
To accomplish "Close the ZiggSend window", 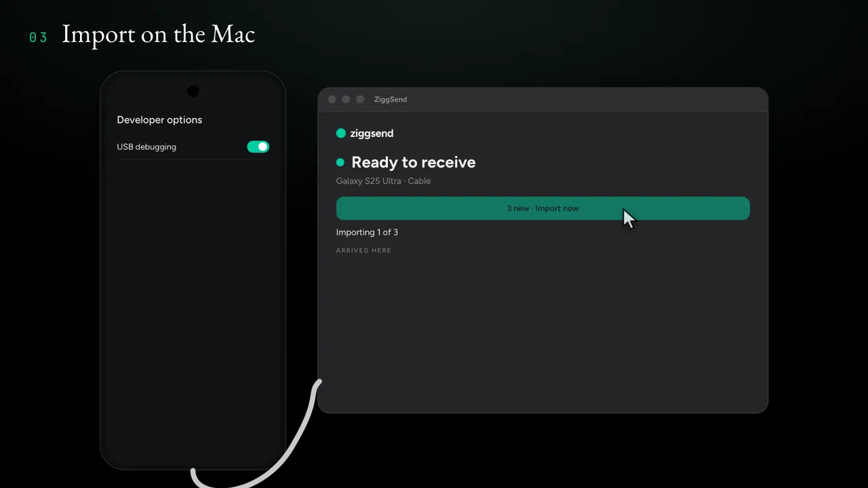I will tap(332, 100).
